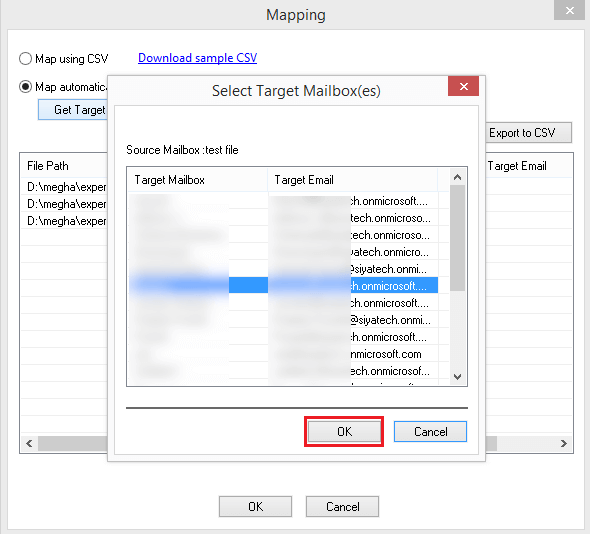The image size is (590, 536).
Task: Open the Download sample CSV link
Action: coord(197,58)
